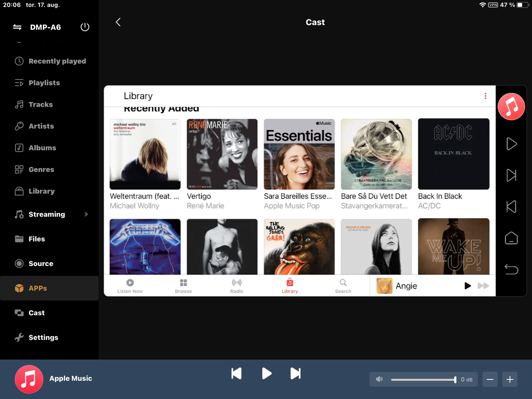The width and height of the screenshot is (532, 399).
Task: Switch to the Radio tab
Action: click(x=237, y=286)
